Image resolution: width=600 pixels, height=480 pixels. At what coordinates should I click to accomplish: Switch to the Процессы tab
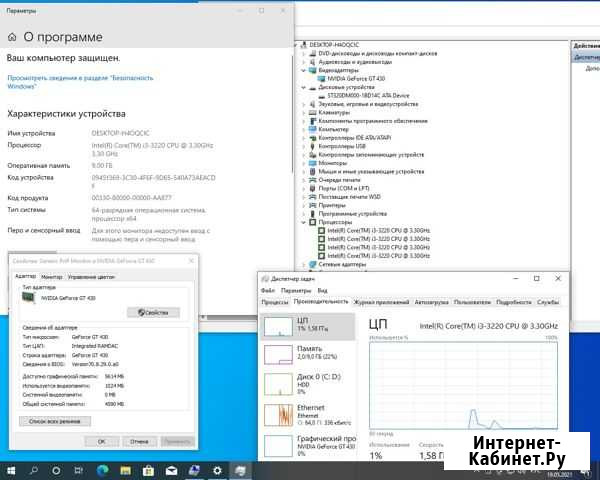(275, 302)
